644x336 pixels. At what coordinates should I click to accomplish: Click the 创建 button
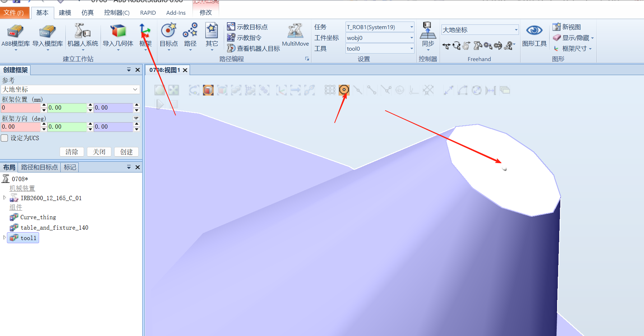pos(126,152)
